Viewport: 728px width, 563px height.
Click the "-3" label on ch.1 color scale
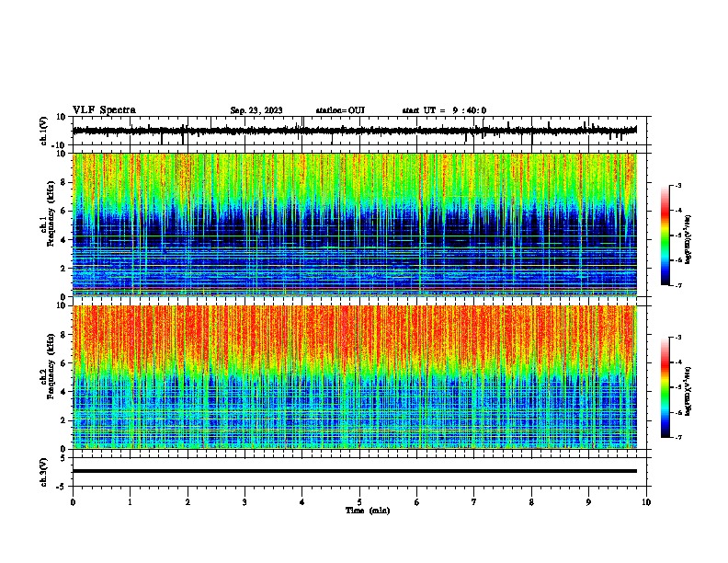[x=678, y=186]
